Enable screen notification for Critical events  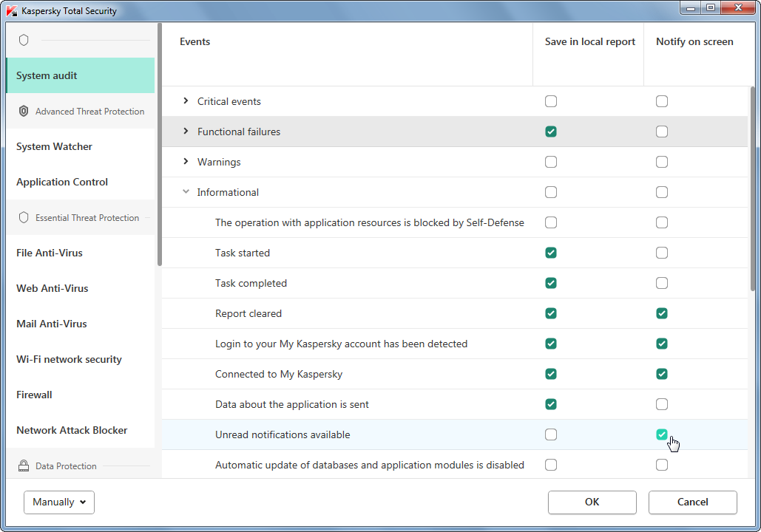coord(661,101)
